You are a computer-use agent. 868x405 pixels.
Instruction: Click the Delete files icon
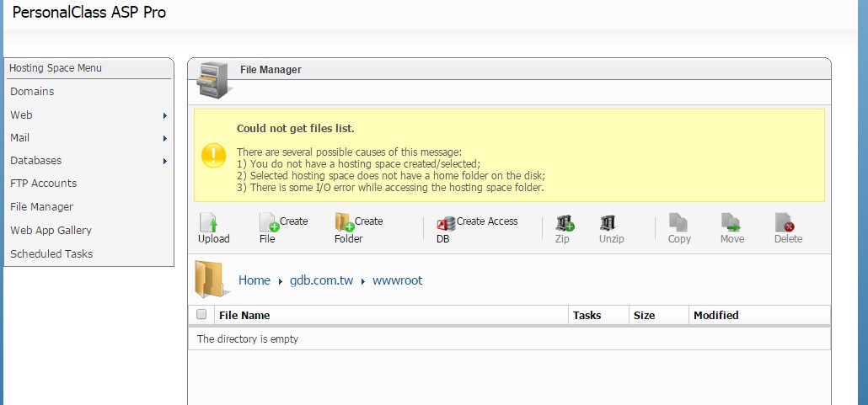pos(785,222)
